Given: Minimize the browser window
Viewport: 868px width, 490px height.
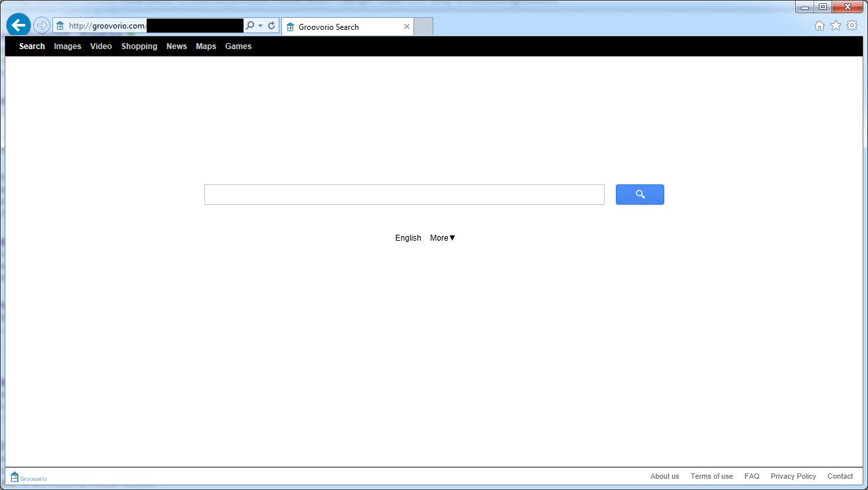Looking at the screenshot, I should 805,7.
